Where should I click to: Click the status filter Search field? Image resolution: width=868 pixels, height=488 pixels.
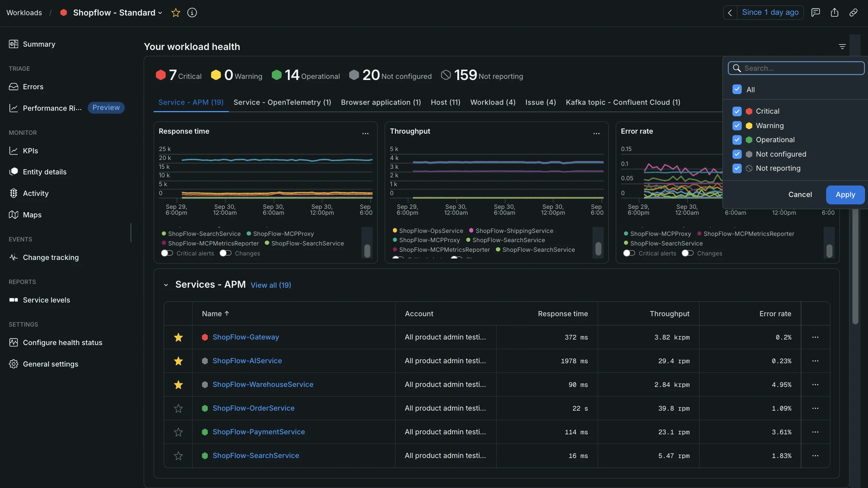click(x=796, y=68)
